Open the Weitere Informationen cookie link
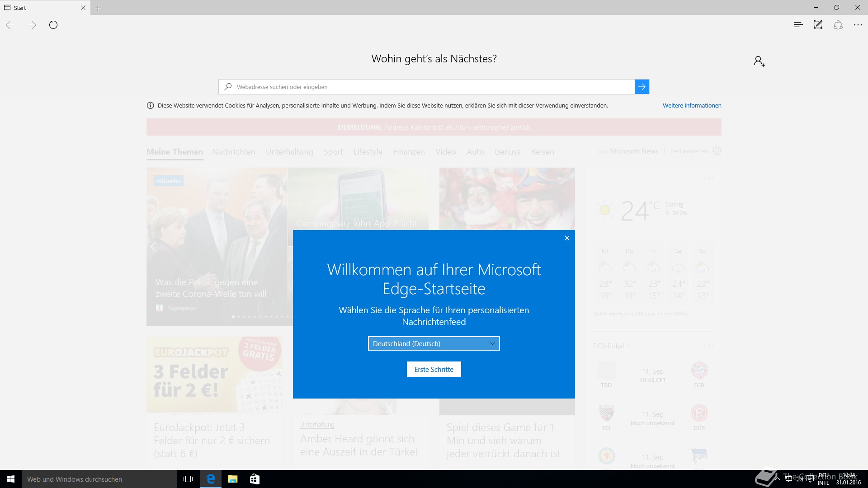The height and width of the screenshot is (488, 868). 692,105
